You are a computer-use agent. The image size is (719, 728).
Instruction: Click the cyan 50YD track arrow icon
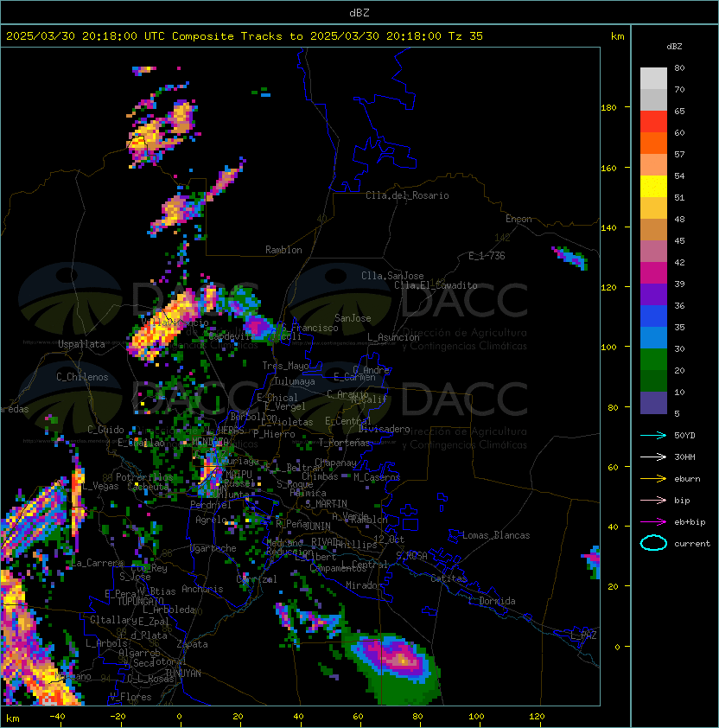pyautogui.click(x=653, y=435)
